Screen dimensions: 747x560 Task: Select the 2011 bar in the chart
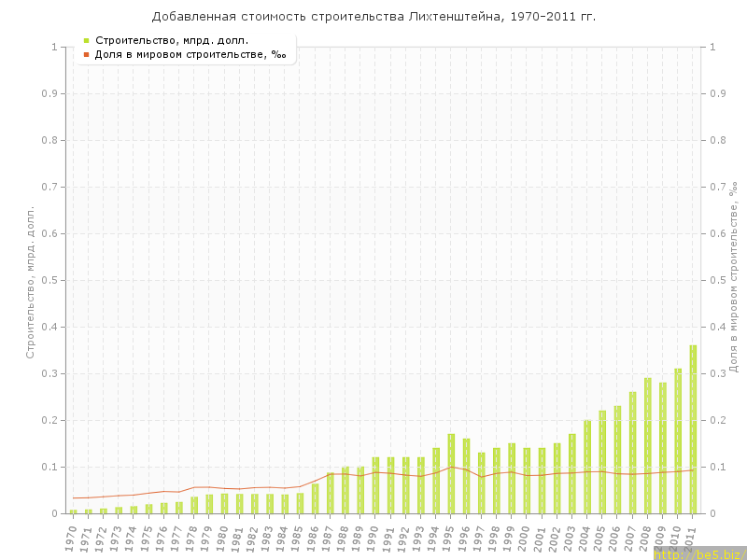click(x=693, y=429)
